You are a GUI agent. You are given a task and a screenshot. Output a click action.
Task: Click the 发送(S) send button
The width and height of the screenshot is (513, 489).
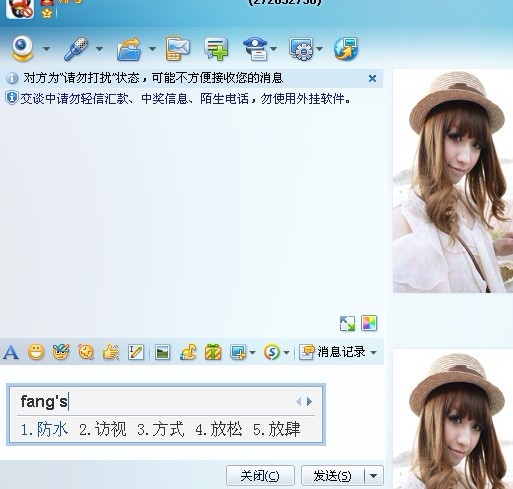click(x=332, y=476)
